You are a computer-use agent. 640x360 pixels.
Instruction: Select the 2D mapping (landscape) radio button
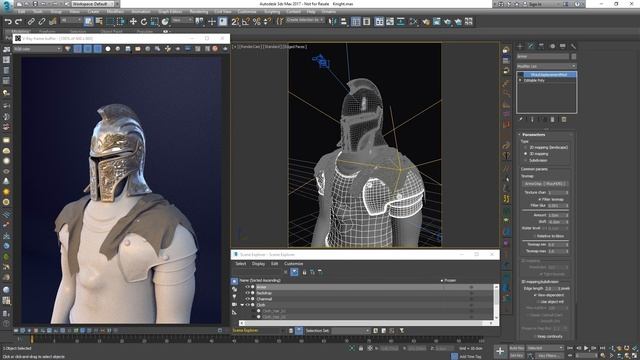[526, 147]
